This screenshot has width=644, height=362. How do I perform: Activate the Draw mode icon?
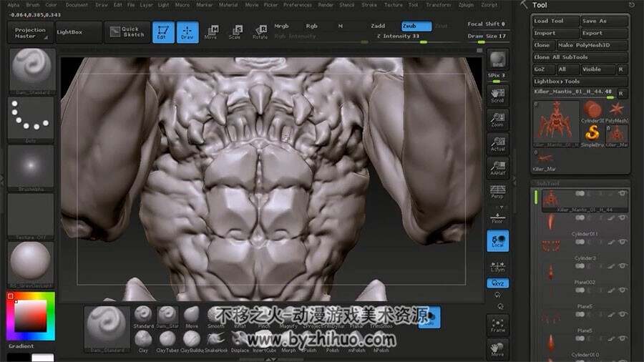click(187, 32)
